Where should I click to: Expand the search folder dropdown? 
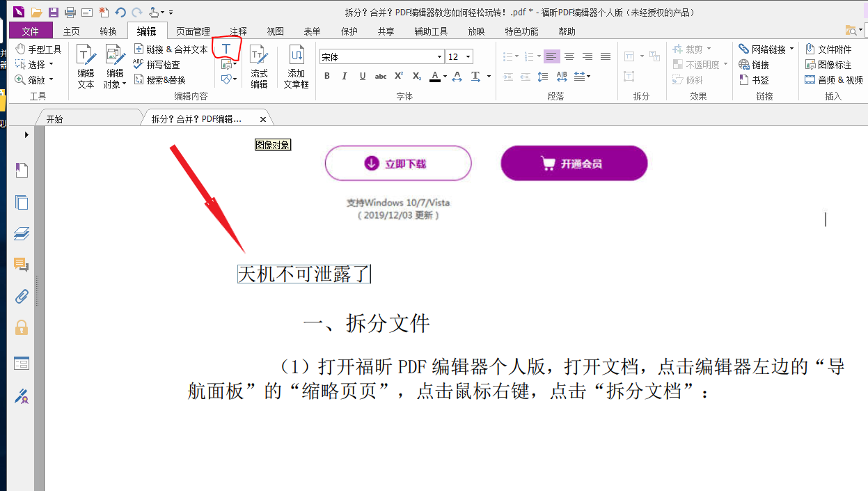861,31
